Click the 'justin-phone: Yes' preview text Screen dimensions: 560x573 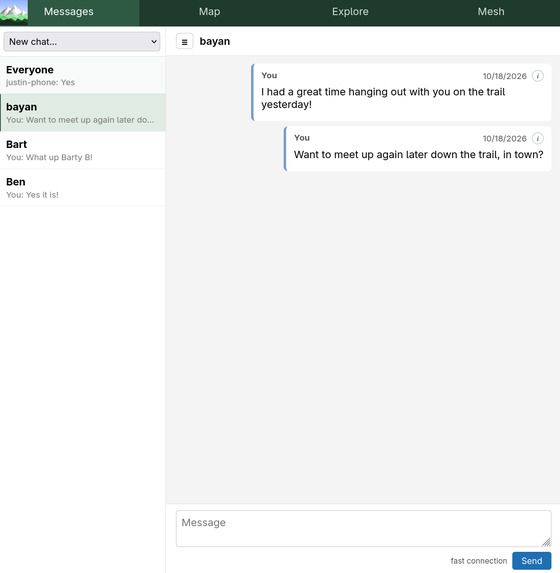click(x=40, y=82)
